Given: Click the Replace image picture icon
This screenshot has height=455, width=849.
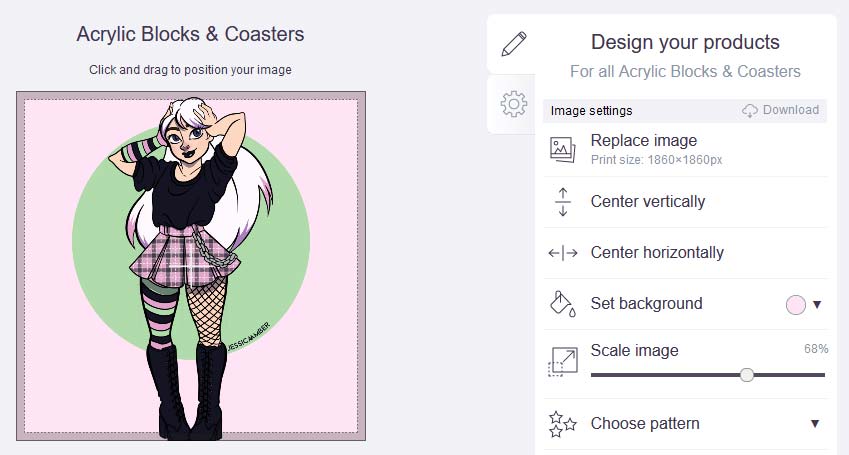Looking at the screenshot, I should pos(563,150).
